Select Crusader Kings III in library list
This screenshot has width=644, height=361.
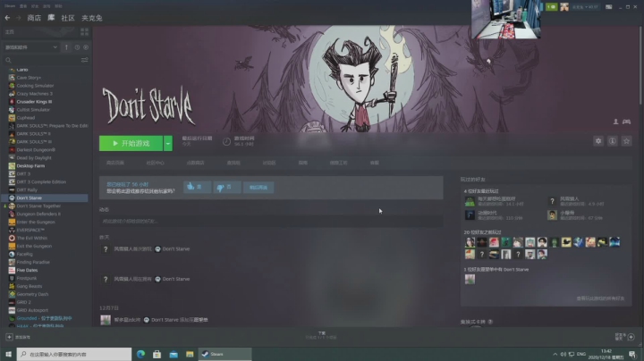coord(34,102)
